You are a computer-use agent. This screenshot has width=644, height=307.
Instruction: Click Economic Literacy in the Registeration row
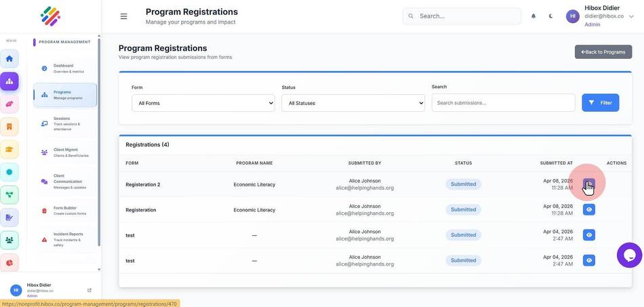(254, 209)
